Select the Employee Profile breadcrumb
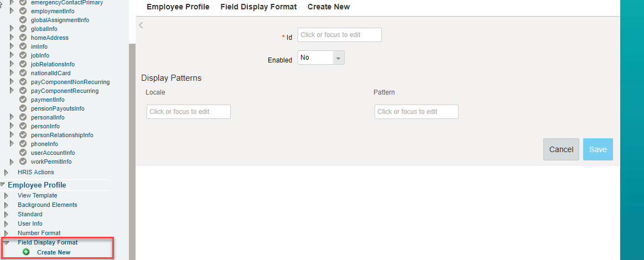Viewport: 644px width, 260px height. click(x=178, y=7)
